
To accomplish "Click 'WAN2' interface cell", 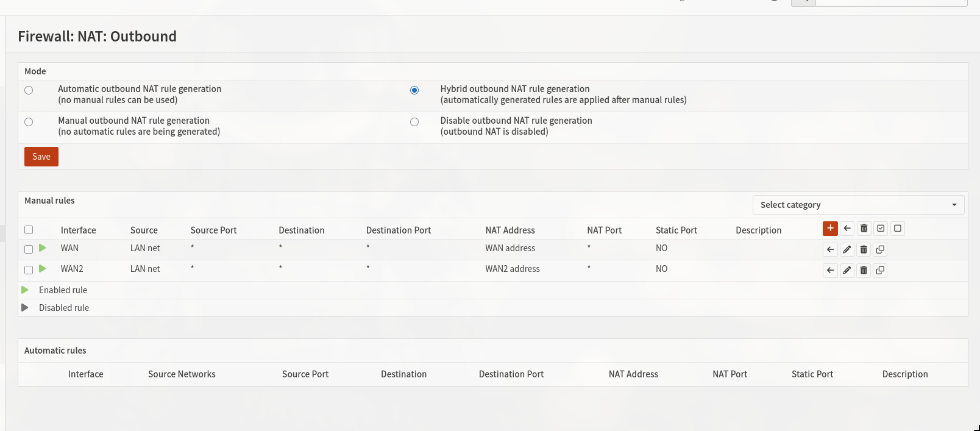I will (72, 269).
